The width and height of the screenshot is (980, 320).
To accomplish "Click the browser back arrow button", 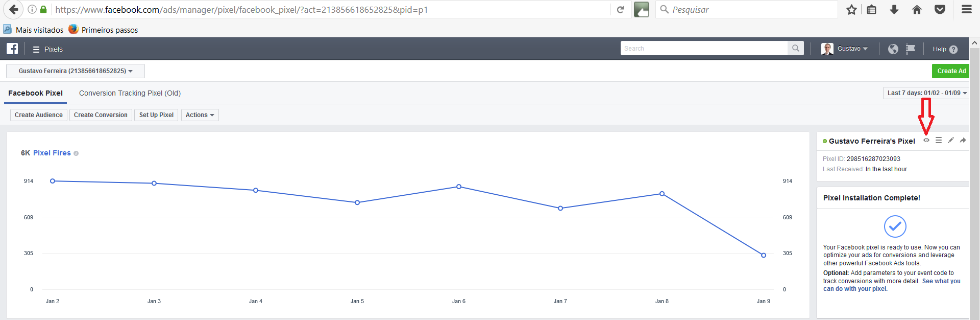I will pos(13,9).
